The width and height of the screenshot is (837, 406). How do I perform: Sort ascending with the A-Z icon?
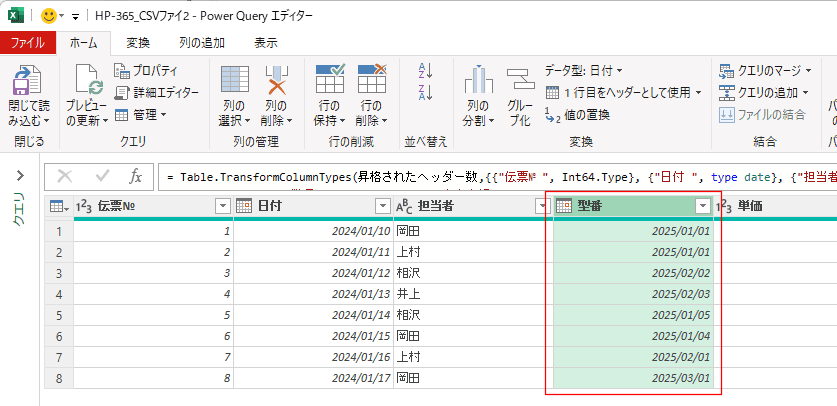(425, 71)
